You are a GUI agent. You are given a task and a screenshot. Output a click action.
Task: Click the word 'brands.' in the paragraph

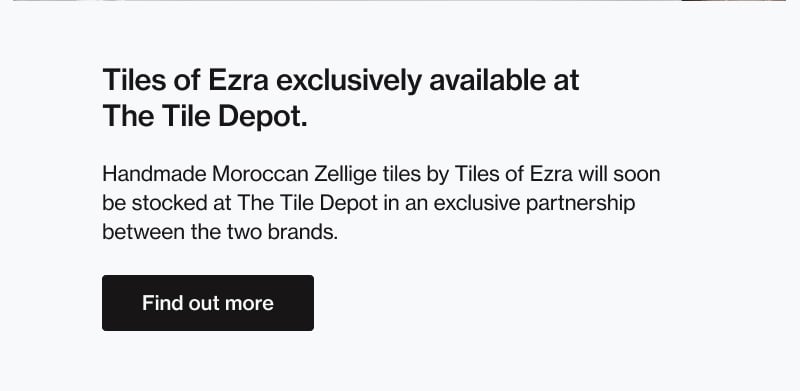point(303,233)
